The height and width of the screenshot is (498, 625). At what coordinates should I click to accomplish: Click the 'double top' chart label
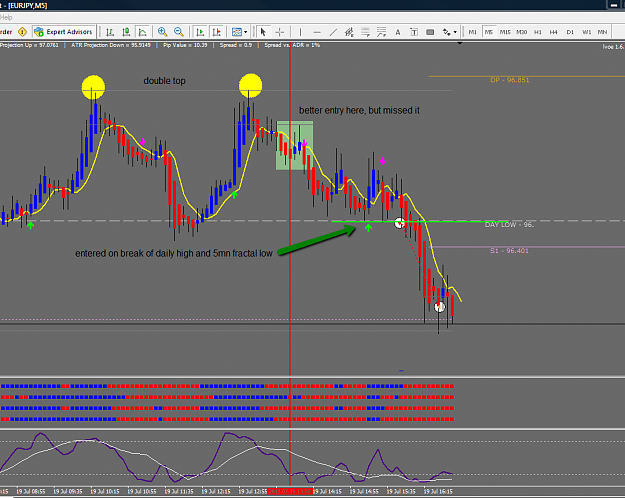coord(164,81)
